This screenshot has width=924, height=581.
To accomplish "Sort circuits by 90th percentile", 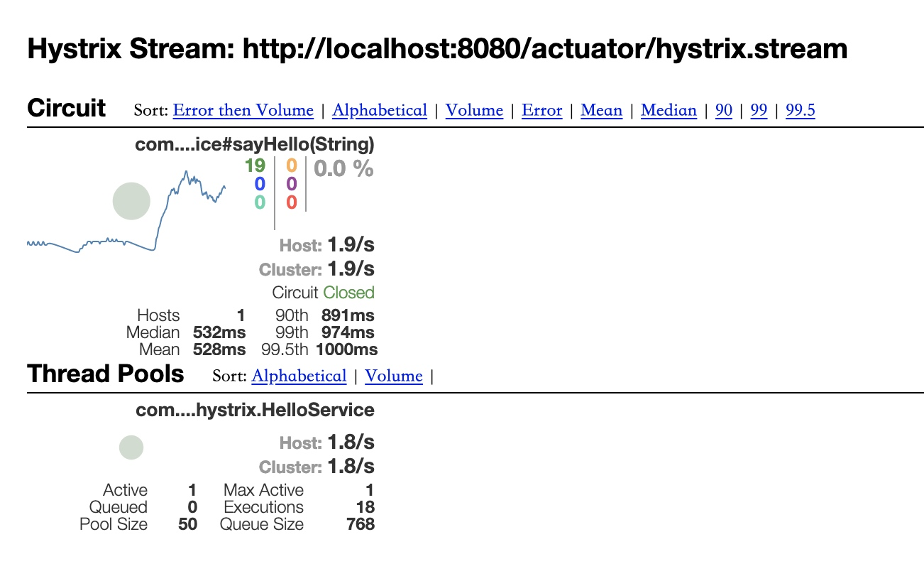I will pos(724,110).
